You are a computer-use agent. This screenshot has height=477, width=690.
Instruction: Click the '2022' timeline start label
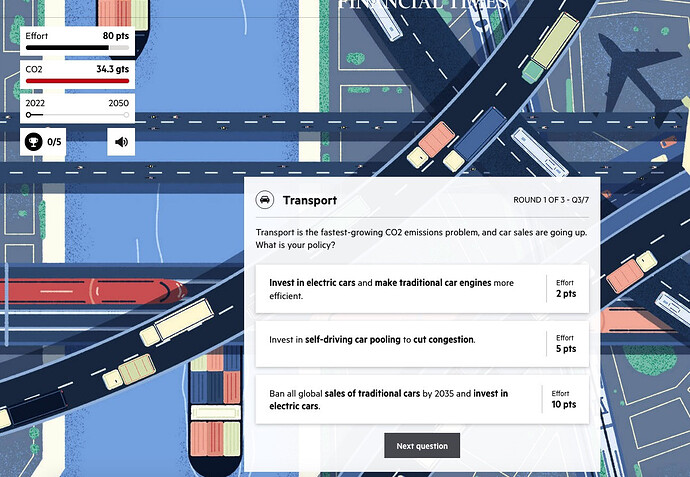tap(35, 103)
